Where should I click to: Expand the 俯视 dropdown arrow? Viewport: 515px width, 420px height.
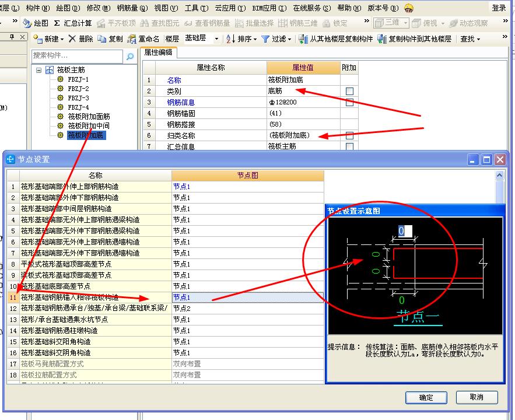point(443,23)
